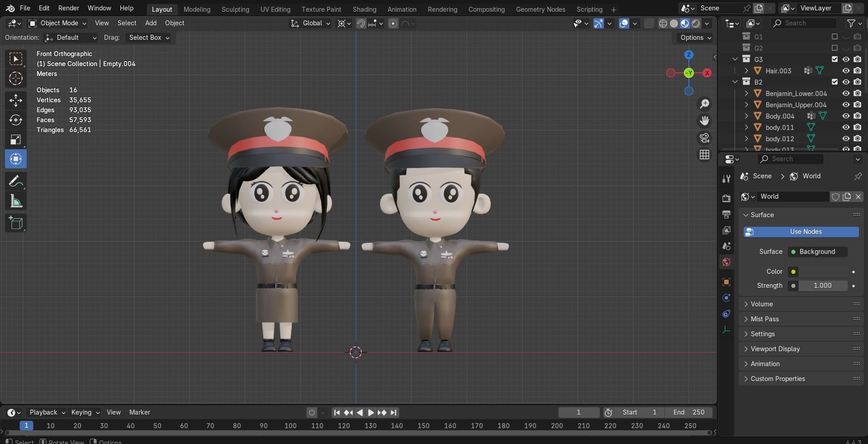
Task: Open the Keying popover
Action: coord(85,412)
